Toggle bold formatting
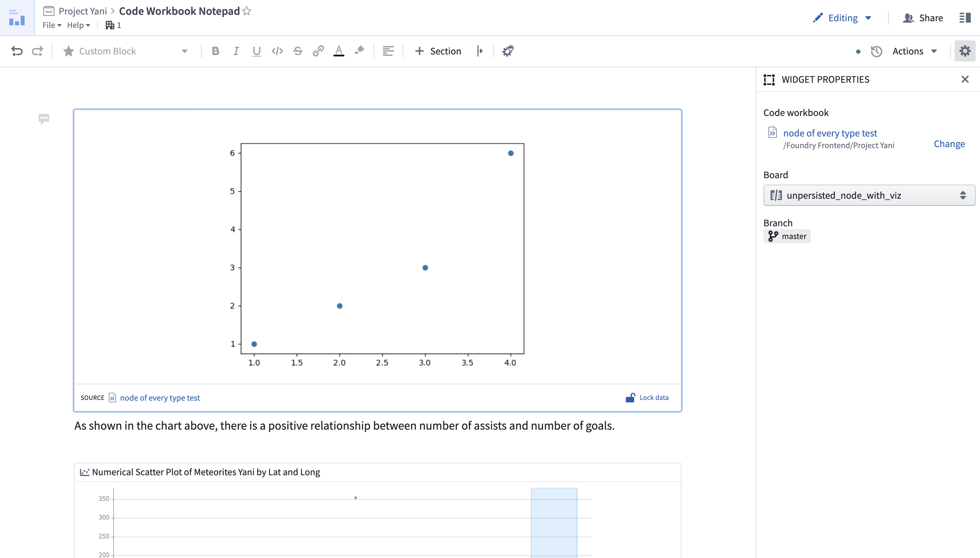This screenshot has width=980, height=558. (x=215, y=51)
